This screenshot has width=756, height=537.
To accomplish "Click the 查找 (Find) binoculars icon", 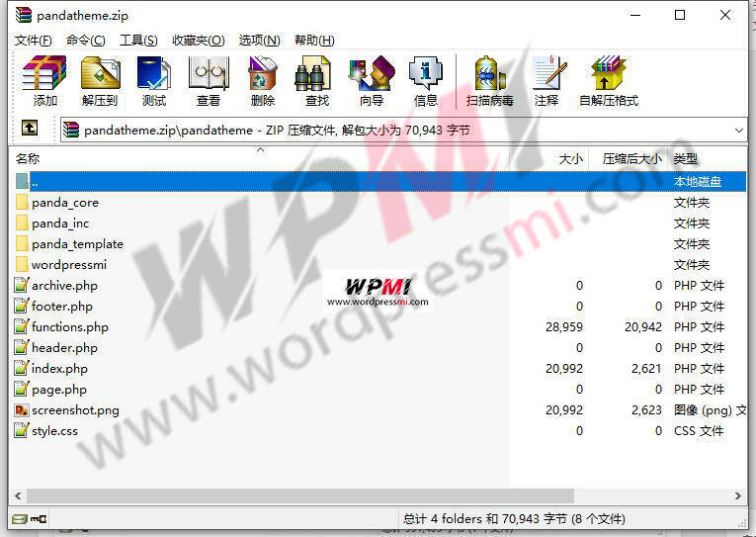I will (317, 80).
